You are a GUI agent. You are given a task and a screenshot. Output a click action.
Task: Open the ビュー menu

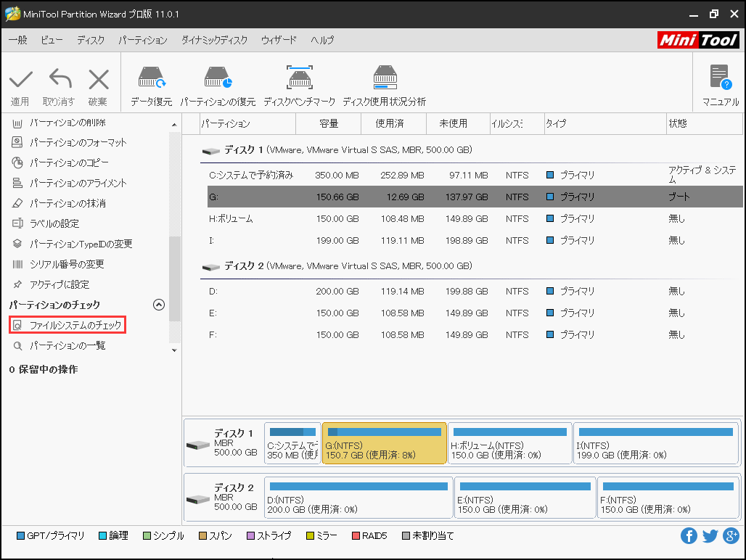52,40
